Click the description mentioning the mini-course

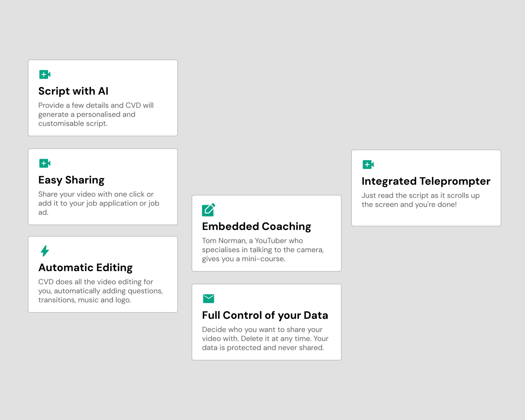(x=263, y=250)
